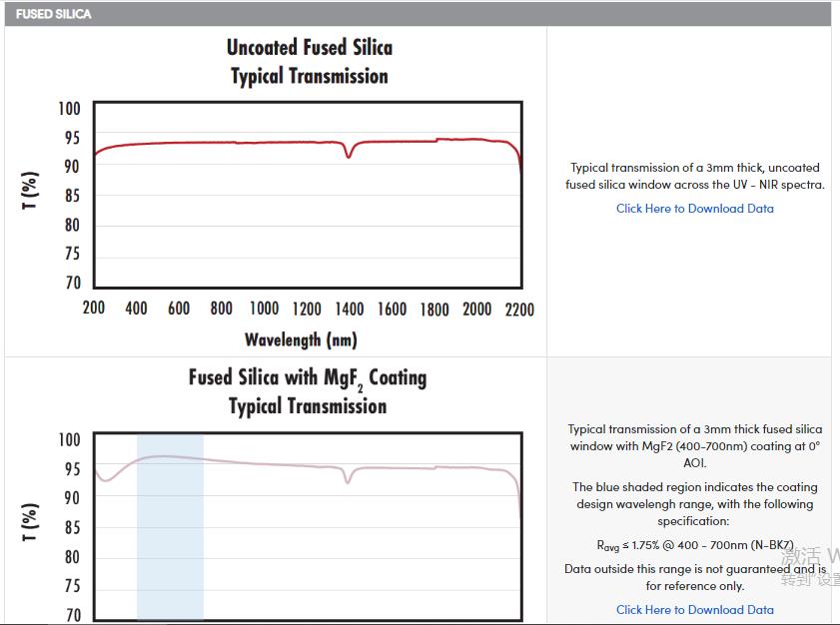
Task: Click the 2200 tick on the wavelength axis
Action: tap(517, 310)
